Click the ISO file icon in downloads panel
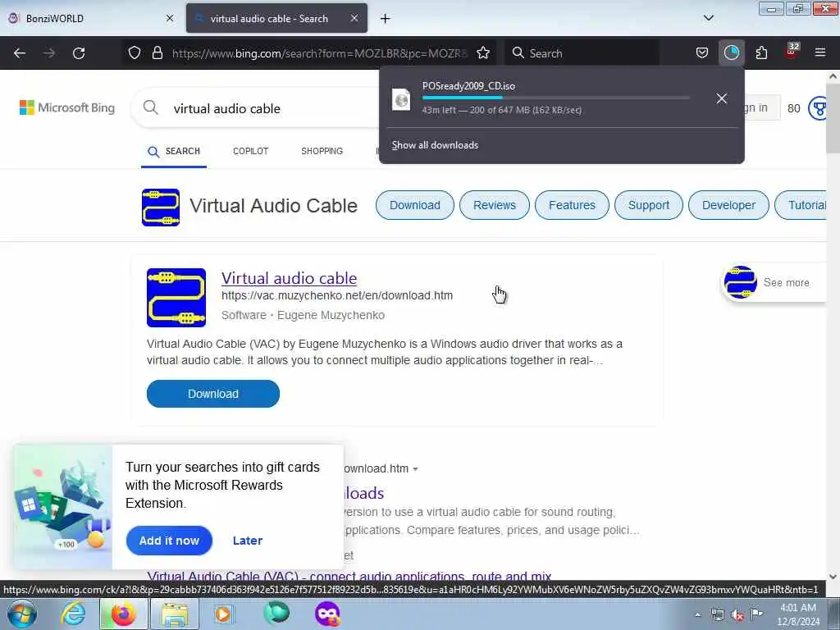Image resolution: width=840 pixels, height=630 pixels. pyautogui.click(x=401, y=99)
